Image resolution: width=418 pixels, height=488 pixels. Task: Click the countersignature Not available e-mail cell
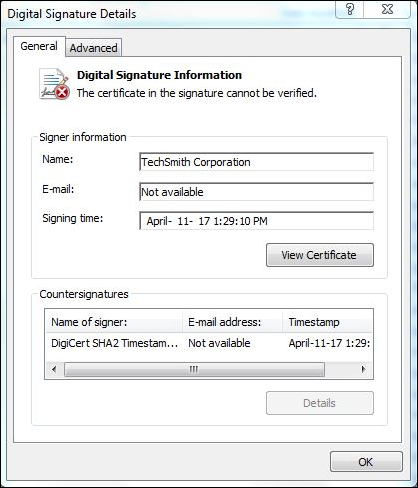[x=219, y=343]
